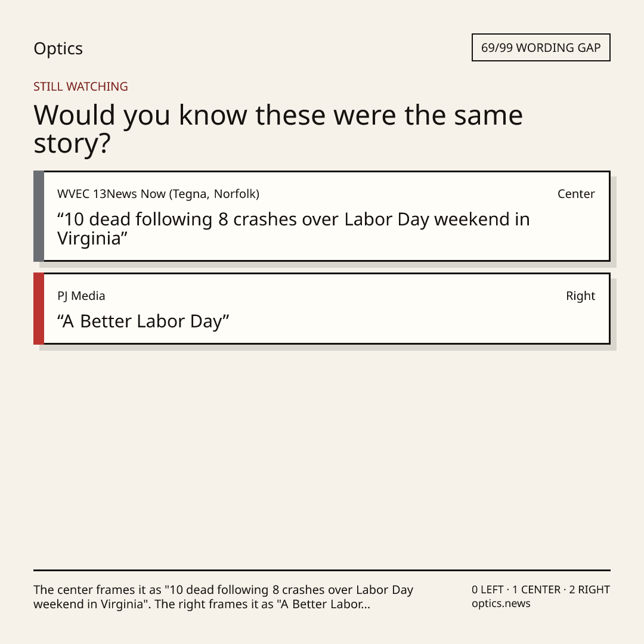Click the Right bias label

(580, 296)
